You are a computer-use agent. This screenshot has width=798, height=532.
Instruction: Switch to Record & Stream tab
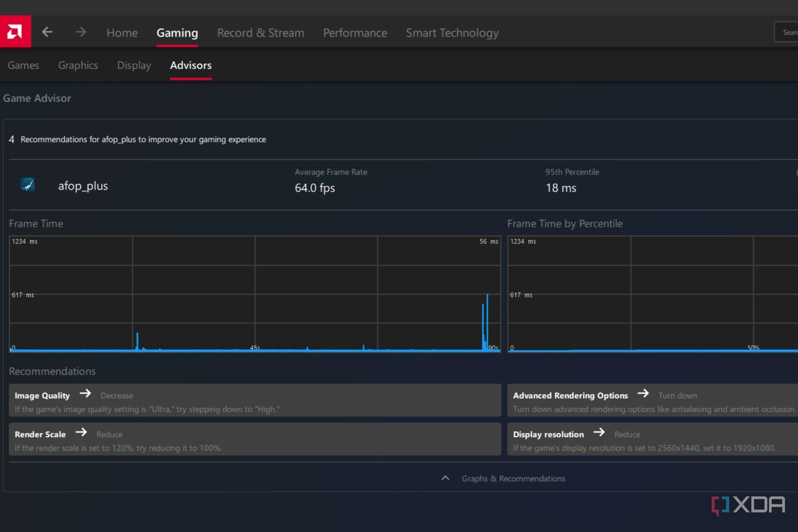click(x=260, y=33)
